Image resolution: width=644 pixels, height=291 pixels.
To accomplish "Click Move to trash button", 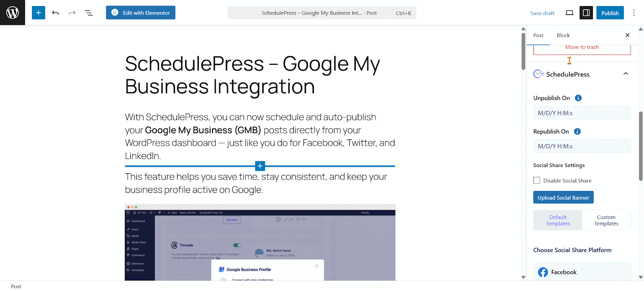I will click(582, 48).
